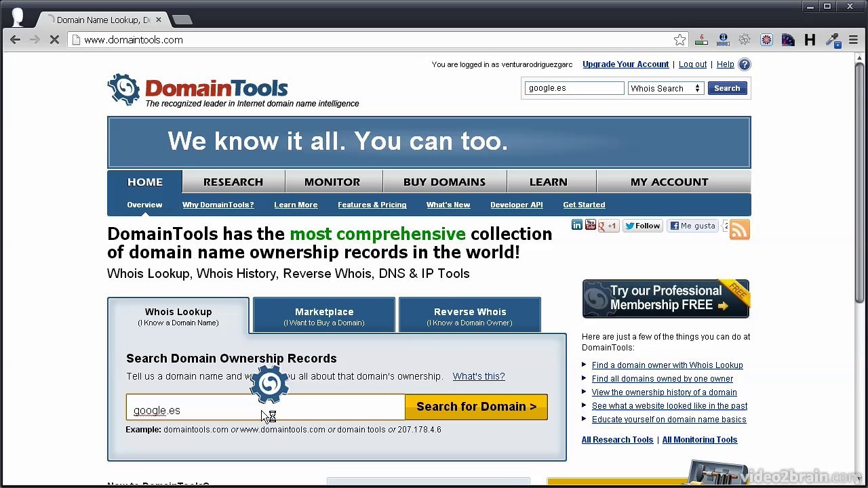Click the top Search button
The height and width of the screenshot is (488, 868).
coord(727,88)
